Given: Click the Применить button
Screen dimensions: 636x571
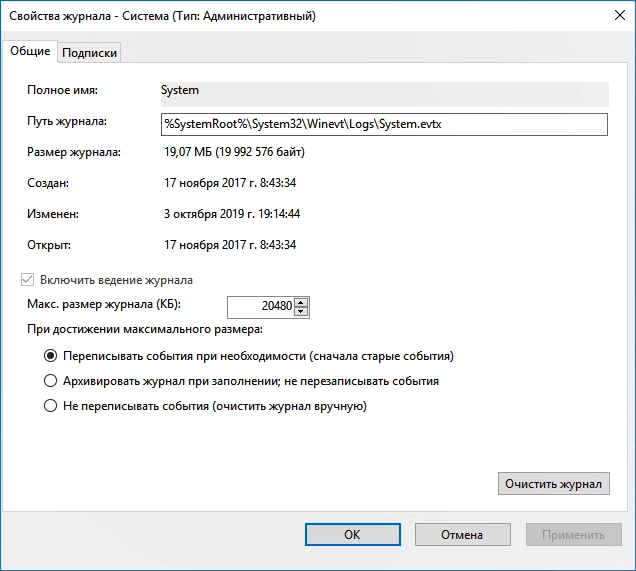Looking at the screenshot, I should click(574, 535).
